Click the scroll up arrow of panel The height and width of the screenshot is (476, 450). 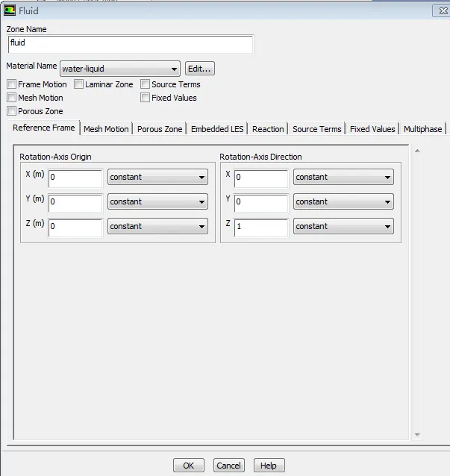tap(417, 151)
